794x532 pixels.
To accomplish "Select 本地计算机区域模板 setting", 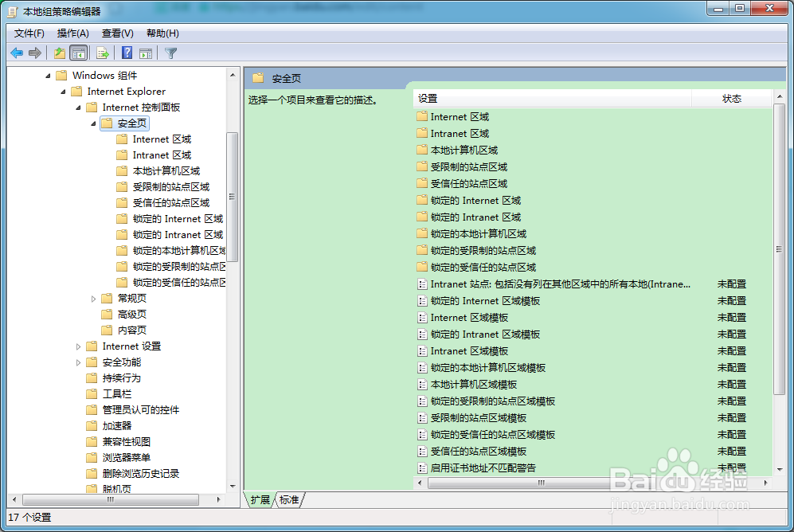I will [474, 384].
